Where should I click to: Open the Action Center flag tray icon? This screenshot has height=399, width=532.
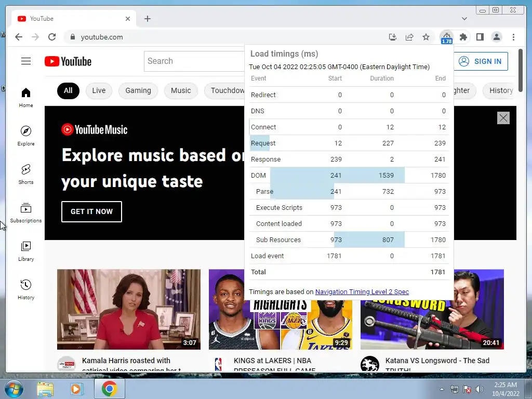pyautogui.click(x=467, y=389)
